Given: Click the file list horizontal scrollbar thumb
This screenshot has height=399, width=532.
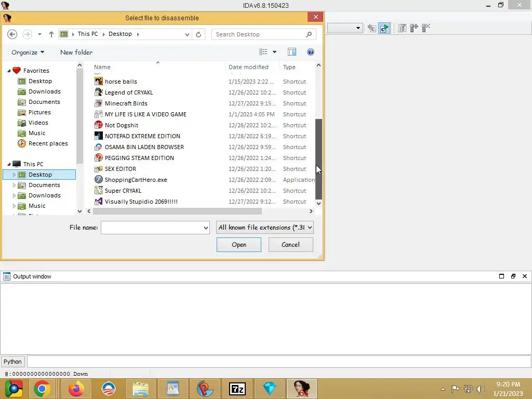Looking at the screenshot, I should (177, 211).
